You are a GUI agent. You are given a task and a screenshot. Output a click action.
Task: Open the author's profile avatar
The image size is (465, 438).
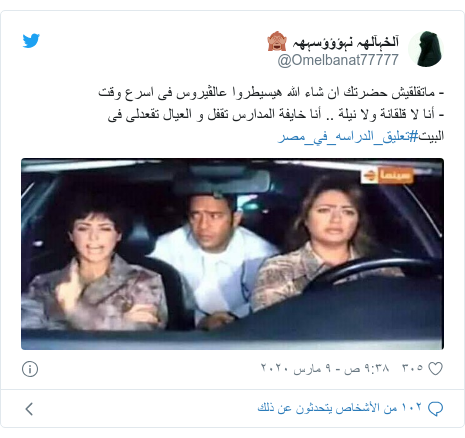coord(426,49)
